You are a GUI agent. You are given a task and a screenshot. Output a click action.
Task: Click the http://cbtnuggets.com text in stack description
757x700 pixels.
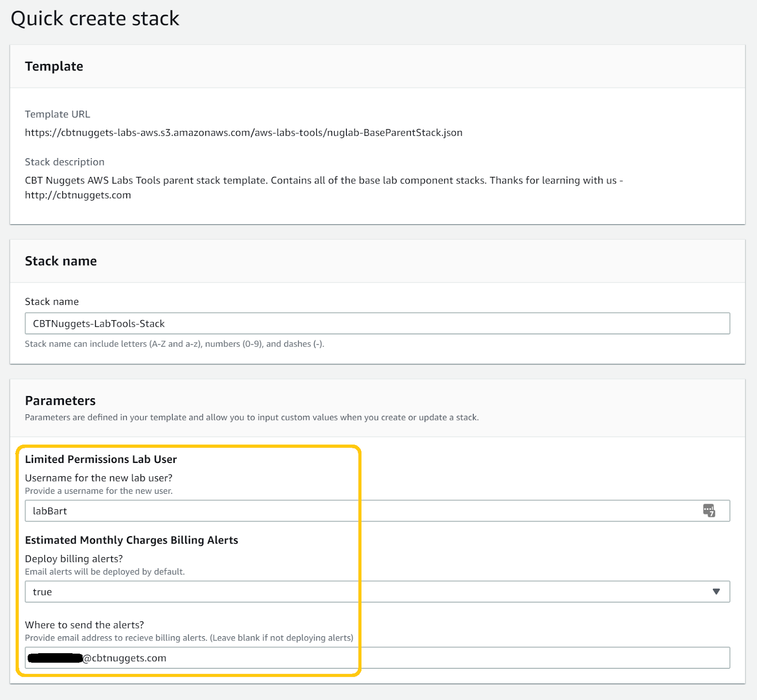[x=78, y=195]
